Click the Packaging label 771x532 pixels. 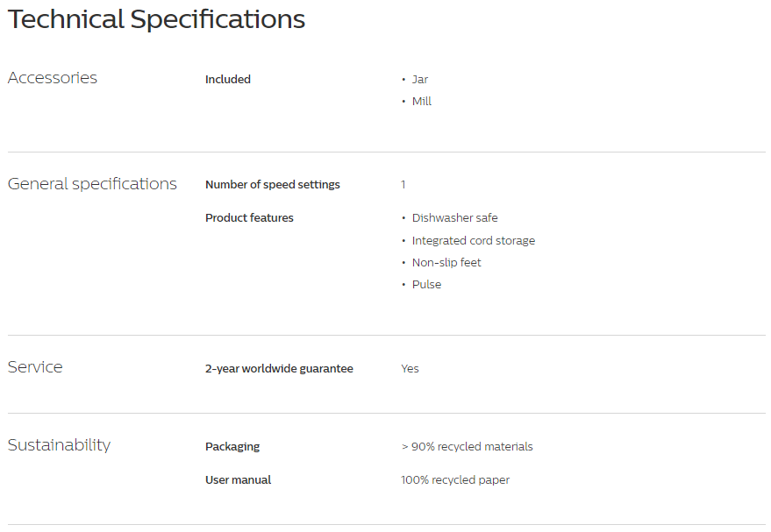(x=232, y=446)
